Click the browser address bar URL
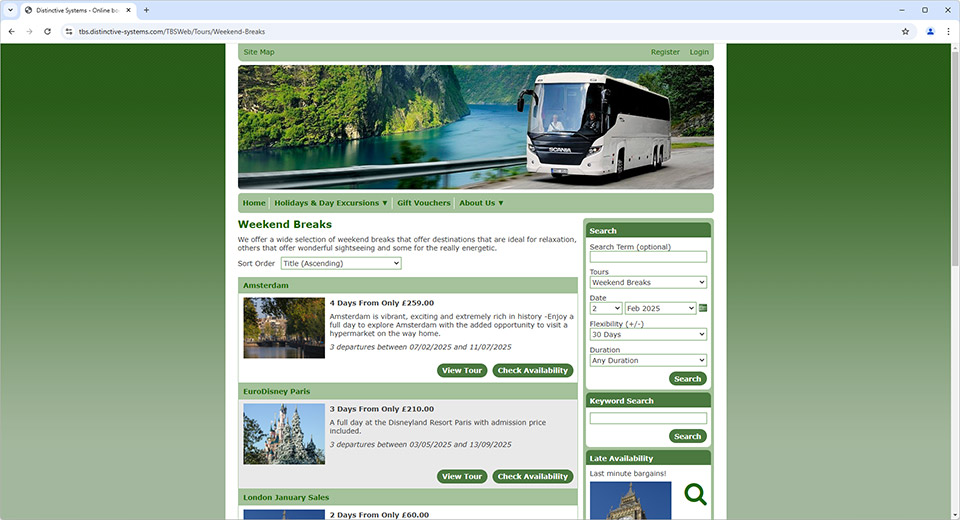The height and width of the screenshot is (520, 960). [172, 31]
